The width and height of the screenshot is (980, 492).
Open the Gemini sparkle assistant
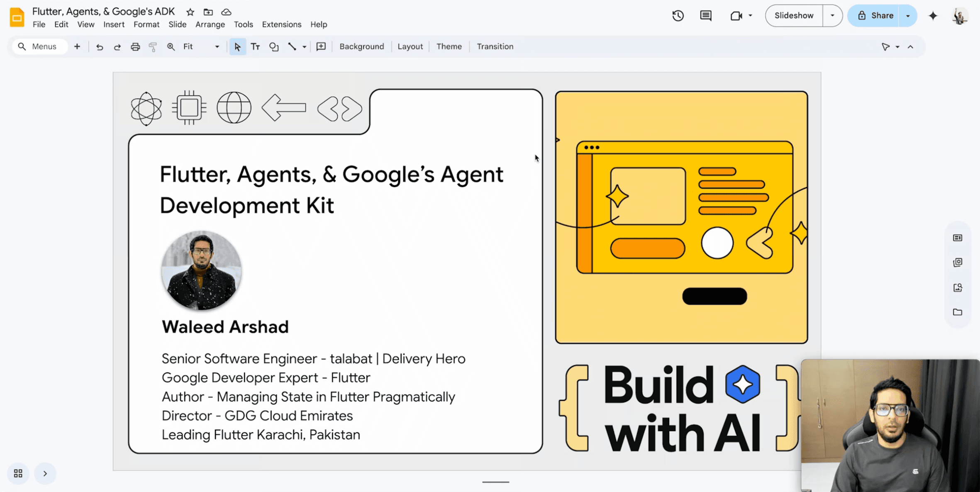[x=933, y=16]
